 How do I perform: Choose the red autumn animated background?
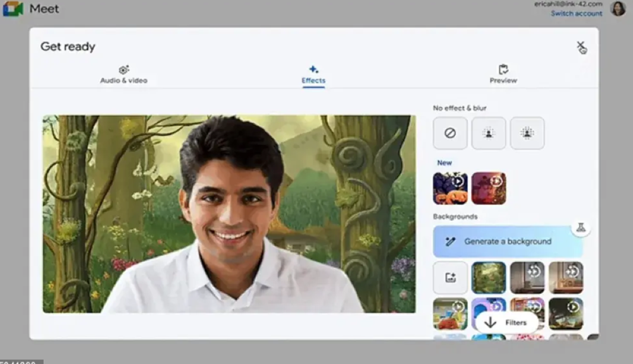coord(489,188)
